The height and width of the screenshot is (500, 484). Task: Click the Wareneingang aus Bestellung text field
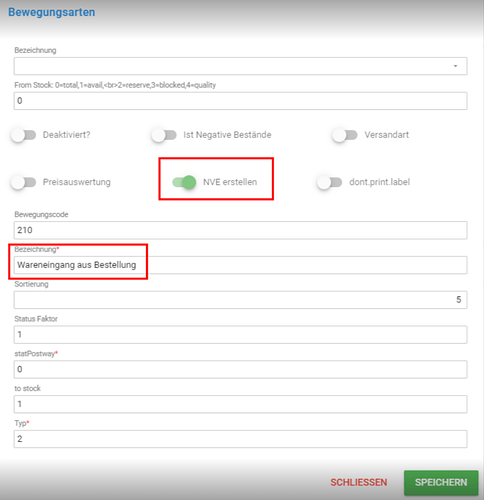(x=240, y=265)
